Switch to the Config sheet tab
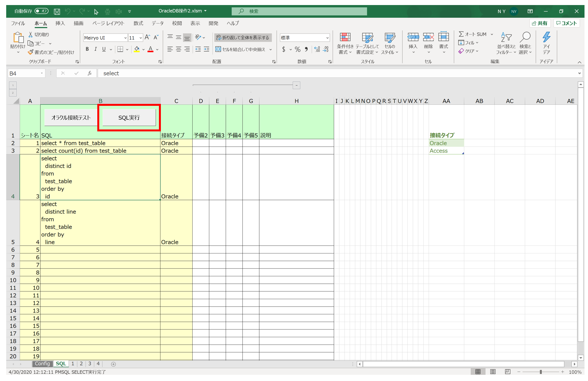This screenshot has height=381, width=588. coord(42,364)
